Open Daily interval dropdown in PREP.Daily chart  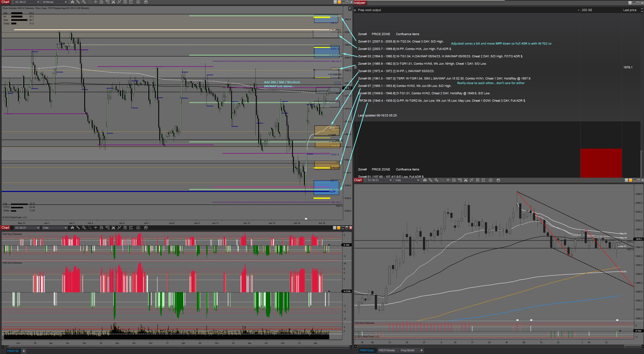point(406,180)
